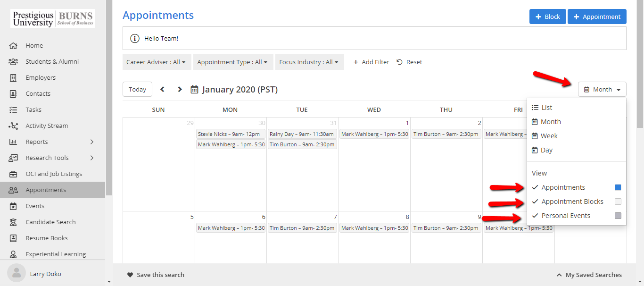Viewport: 644px width, 286px height.
Task: Click the Employers building icon
Action: click(x=13, y=78)
